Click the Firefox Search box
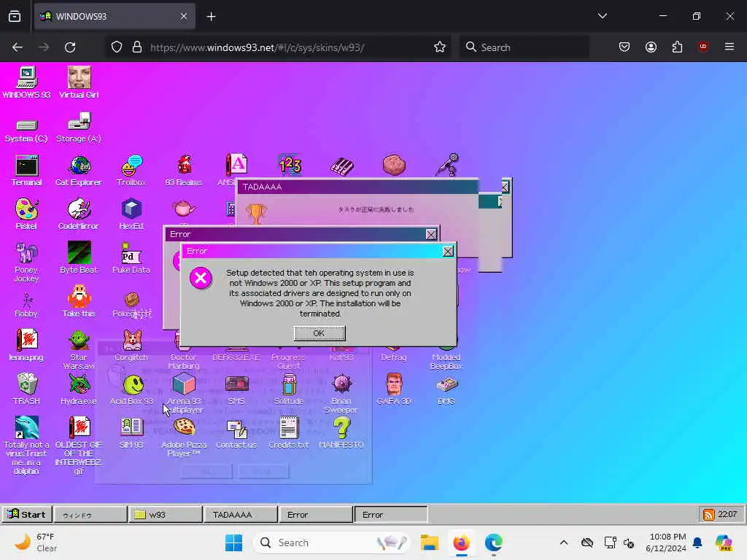 coord(524,47)
